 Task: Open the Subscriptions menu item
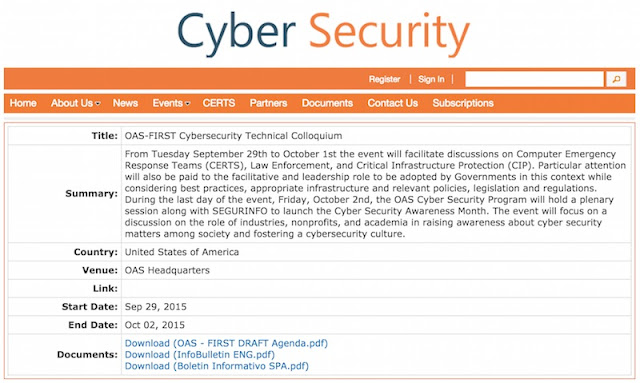(x=463, y=103)
